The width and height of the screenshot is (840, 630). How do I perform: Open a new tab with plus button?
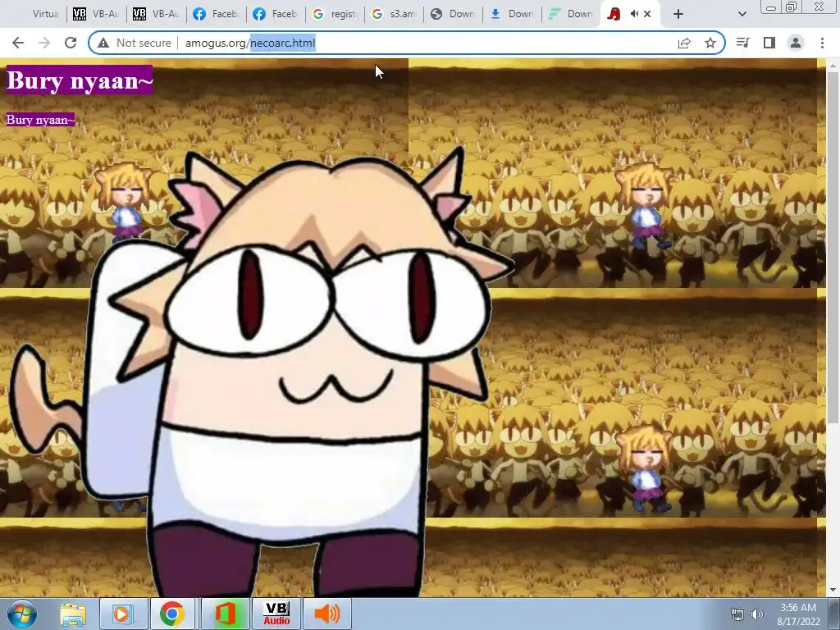click(x=678, y=14)
